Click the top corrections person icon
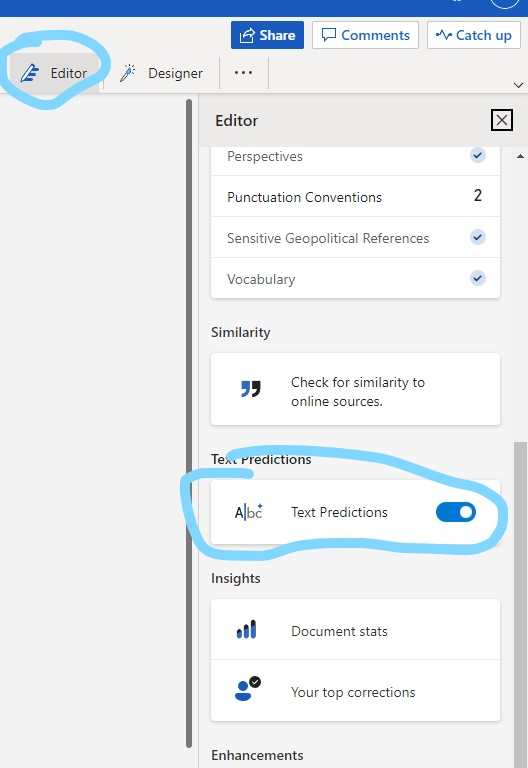Image resolution: width=528 pixels, height=768 pixels. pos(247,689)
